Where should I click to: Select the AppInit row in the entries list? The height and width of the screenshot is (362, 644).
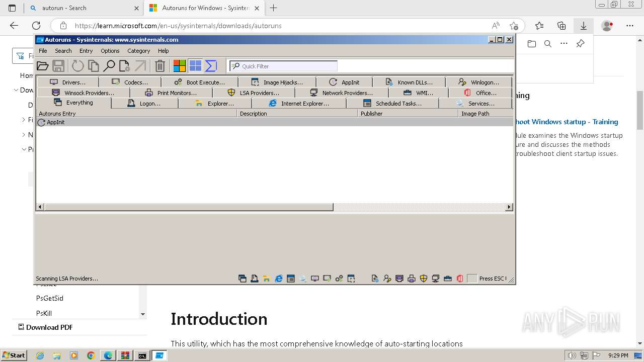[274, 122]
